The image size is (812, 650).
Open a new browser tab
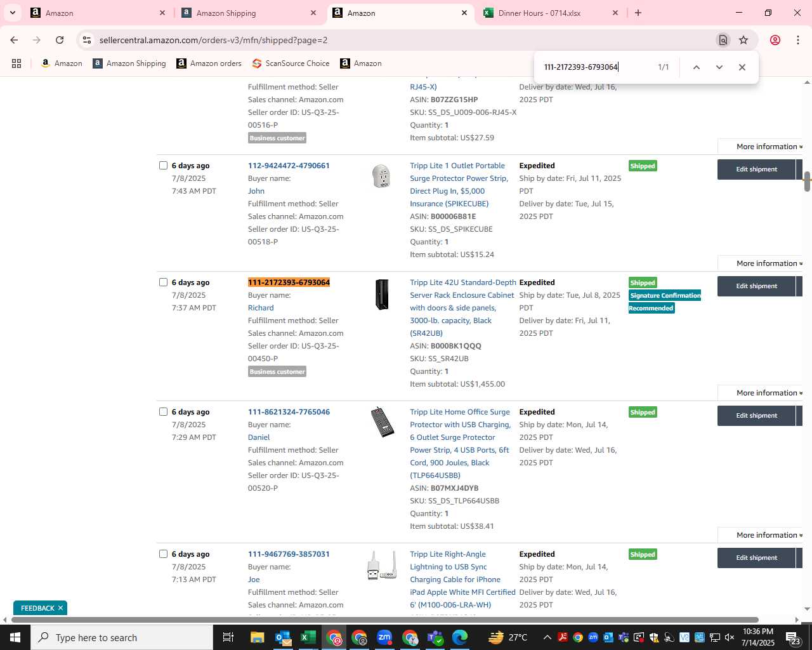[x=638, y=13]
